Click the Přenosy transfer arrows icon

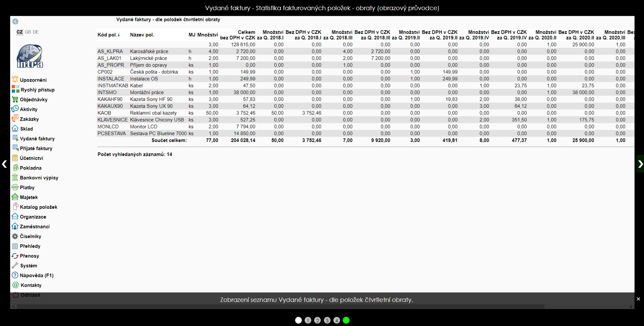15,256
